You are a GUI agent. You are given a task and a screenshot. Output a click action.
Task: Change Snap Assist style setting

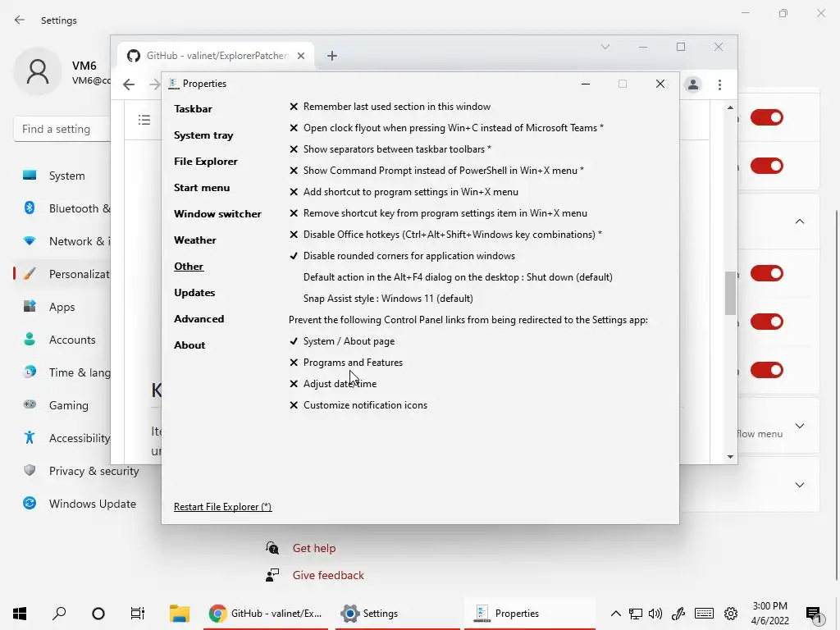(388, 299)
